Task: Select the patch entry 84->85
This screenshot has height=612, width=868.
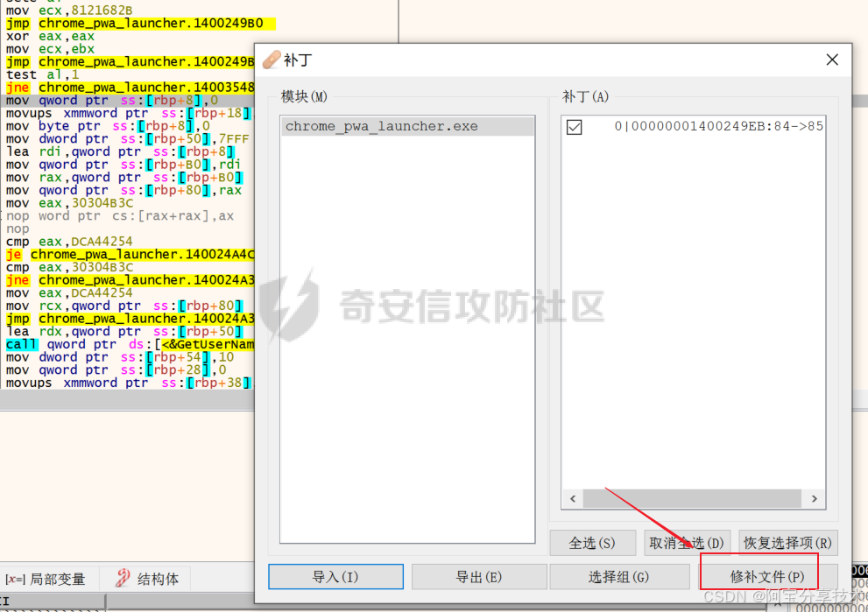Action: click(x=720, y=126)
